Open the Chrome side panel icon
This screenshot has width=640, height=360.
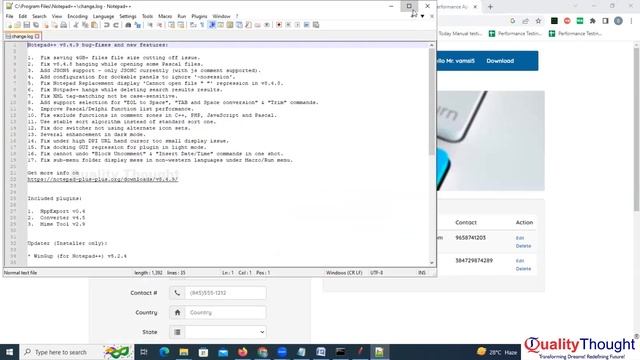click(x=605, y=21)
